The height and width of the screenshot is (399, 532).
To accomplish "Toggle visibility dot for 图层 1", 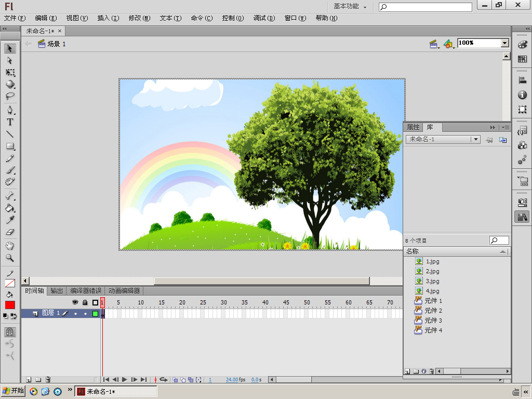I will [75, 314].
